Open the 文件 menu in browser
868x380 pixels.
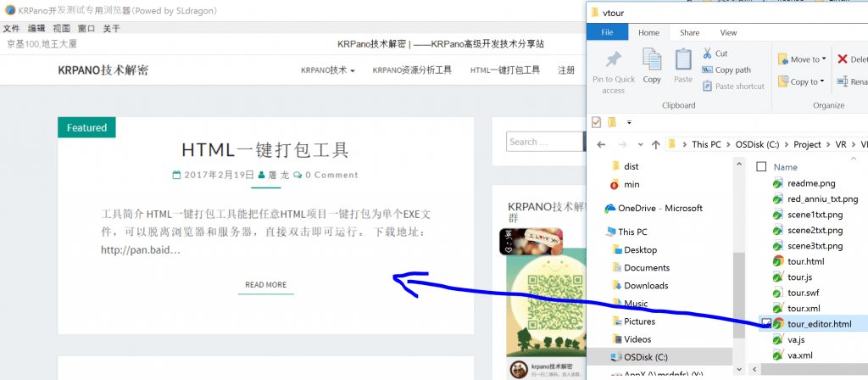(11, 28)
